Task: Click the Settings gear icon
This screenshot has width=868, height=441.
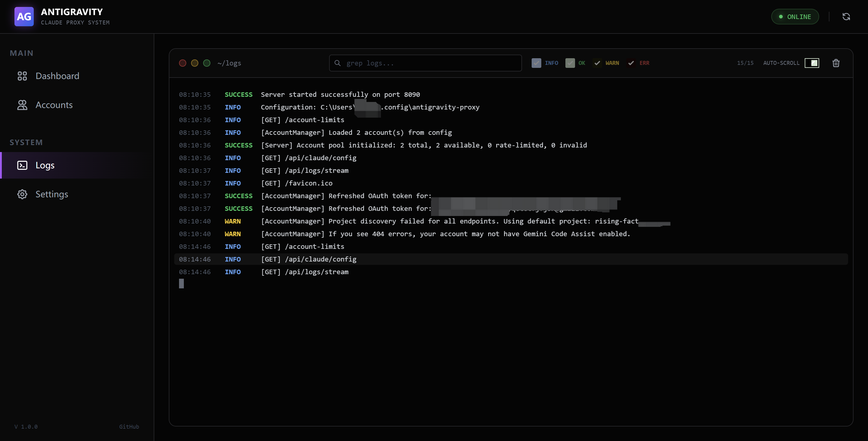Action: pyautogui.click(x=22, y=194)
